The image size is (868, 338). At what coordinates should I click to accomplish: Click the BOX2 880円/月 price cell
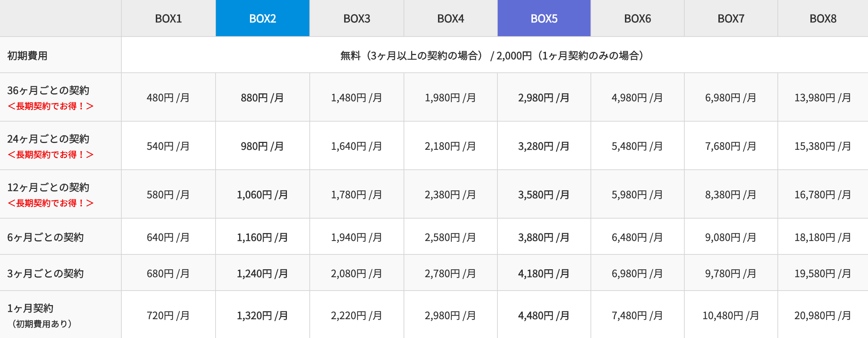pyautogui.click(x=262, y=98)
